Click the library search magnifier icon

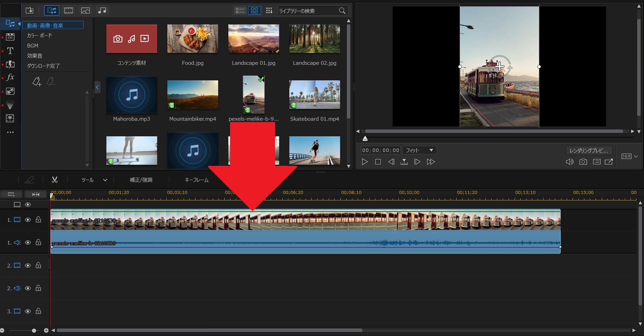(342, 11)
